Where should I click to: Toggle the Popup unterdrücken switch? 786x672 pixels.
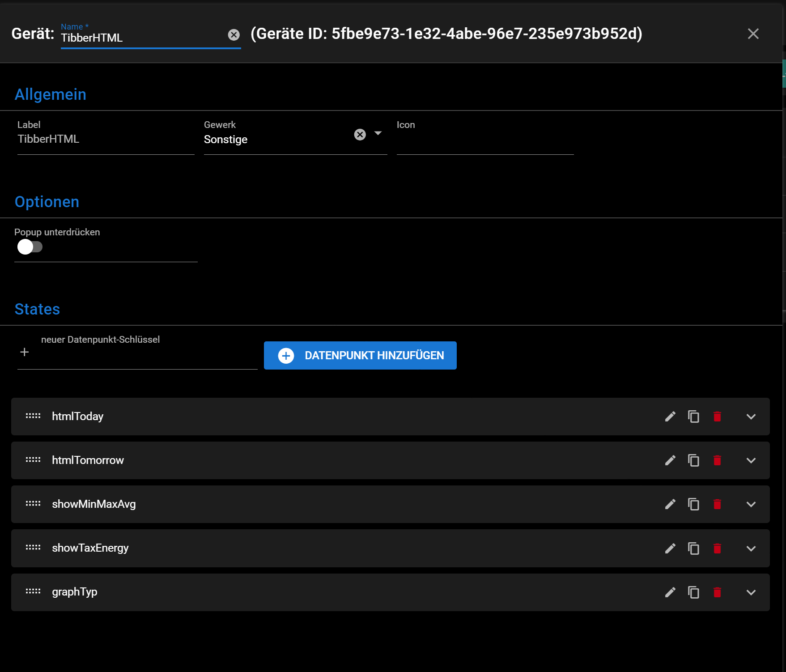[30, 247]
